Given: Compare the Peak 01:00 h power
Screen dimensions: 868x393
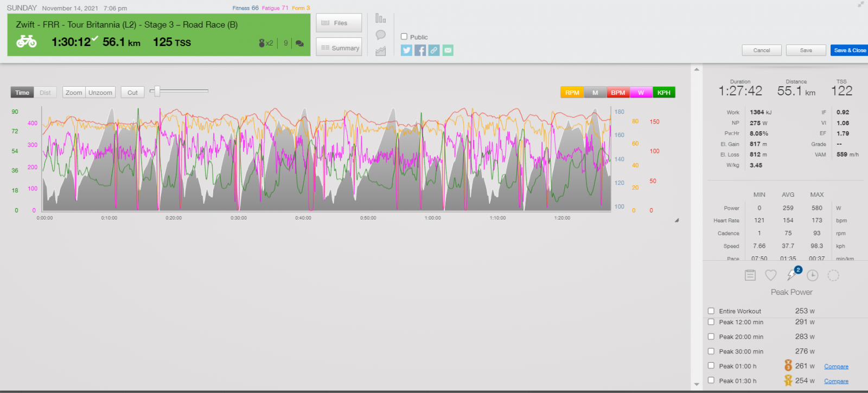Looking at the screenshot, I should [x=836, y=366].
